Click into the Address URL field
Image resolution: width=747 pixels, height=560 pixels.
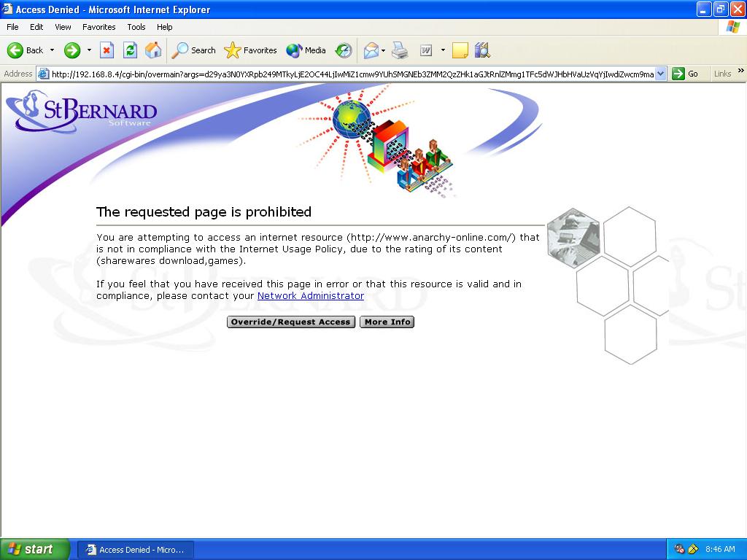352,74
